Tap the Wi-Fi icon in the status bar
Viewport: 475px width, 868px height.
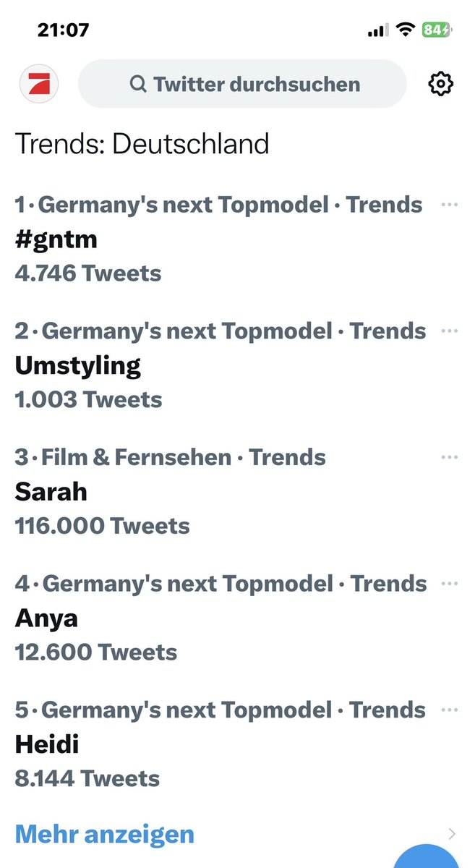point(405,30)
